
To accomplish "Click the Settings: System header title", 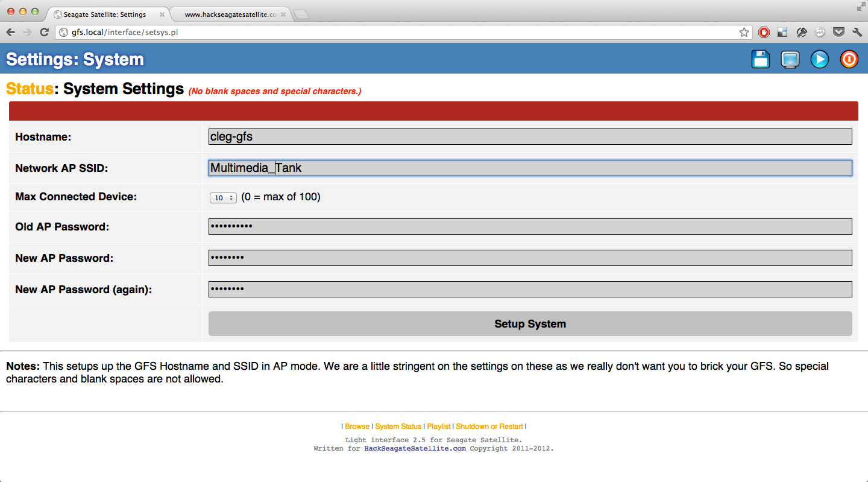I will pos(75,59).
